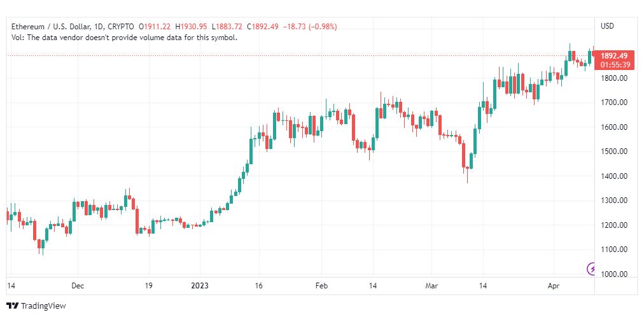This screenshot has width=644, height=317.
Task: Click the 1500.00 price axis label
Action: (613, 151)
